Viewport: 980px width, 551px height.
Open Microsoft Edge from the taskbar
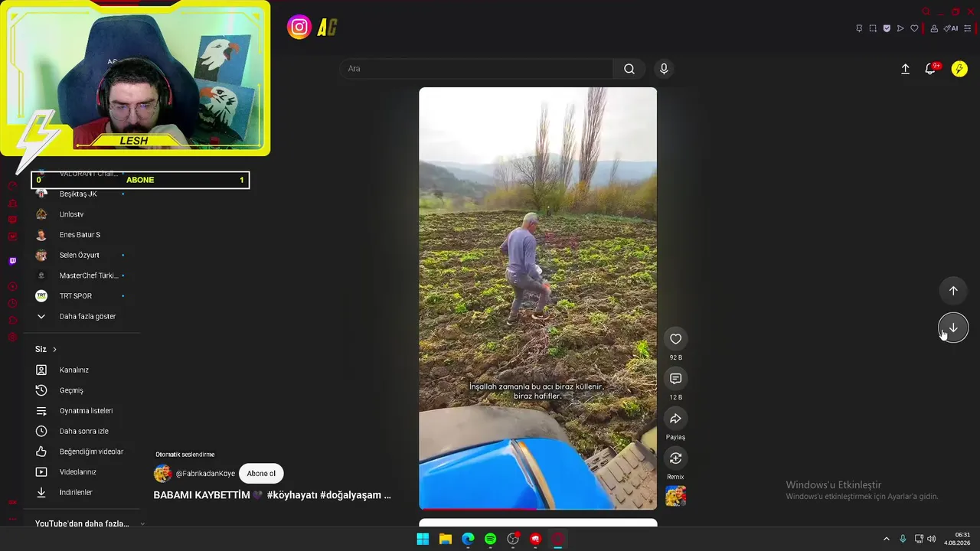[x=468, y=539]
